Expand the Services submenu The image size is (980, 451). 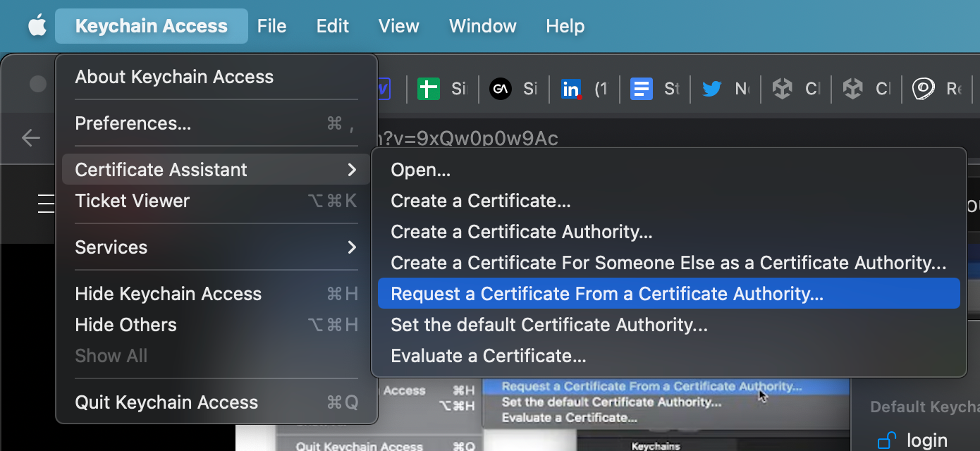click(216, 247)
